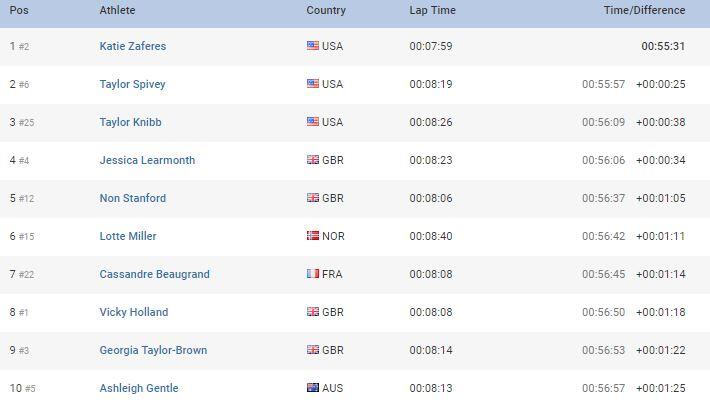This screenshot has height=405, width=710.
Task: Click GBR flag icon beside Vicky Holland
Action: coord(313,312)
